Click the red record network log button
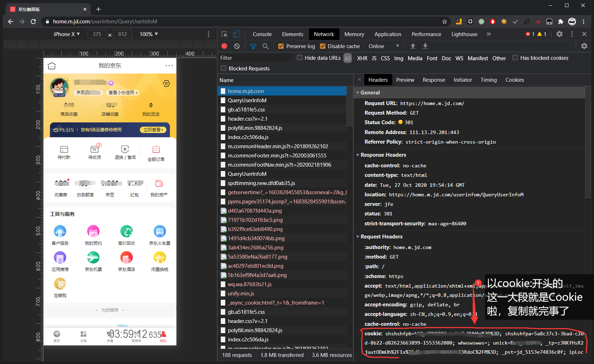The width and height of the screenshot is (594, 364). [x=224, y=46]
